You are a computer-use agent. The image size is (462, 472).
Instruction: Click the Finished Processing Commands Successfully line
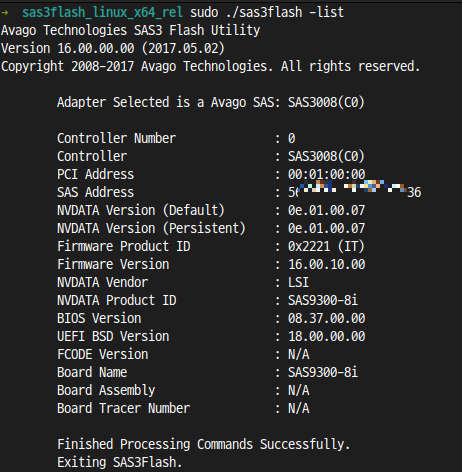click(x=204, y=444)
